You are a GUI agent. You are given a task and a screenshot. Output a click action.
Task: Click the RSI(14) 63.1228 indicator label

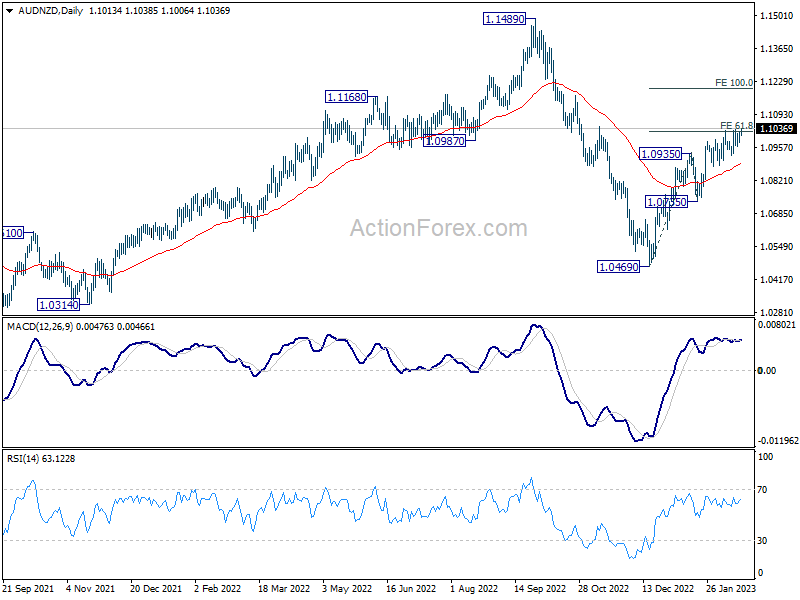click(x=41, y=459)
